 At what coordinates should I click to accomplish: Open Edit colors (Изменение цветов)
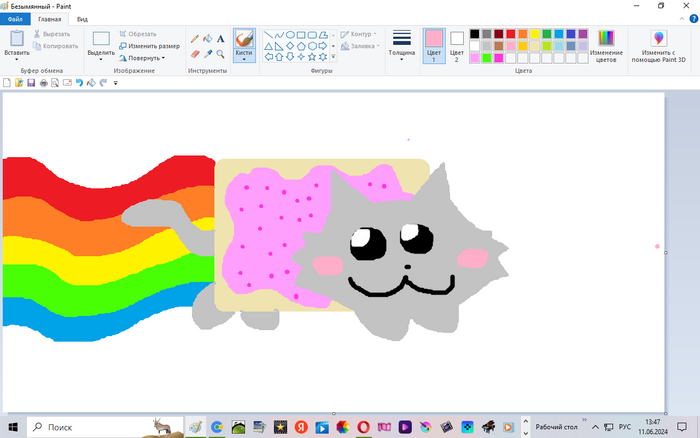(x=606, y=46)
